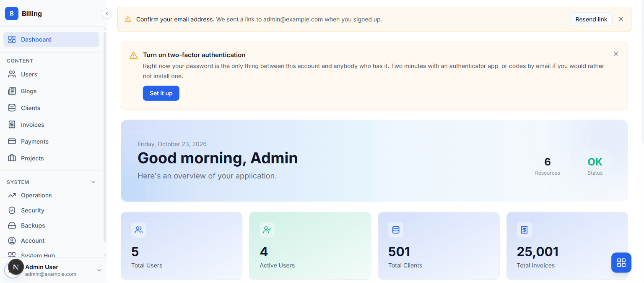Click the date Friday, October 23, 2026
The image size is (644, 283).
click(x=172, y=144)
